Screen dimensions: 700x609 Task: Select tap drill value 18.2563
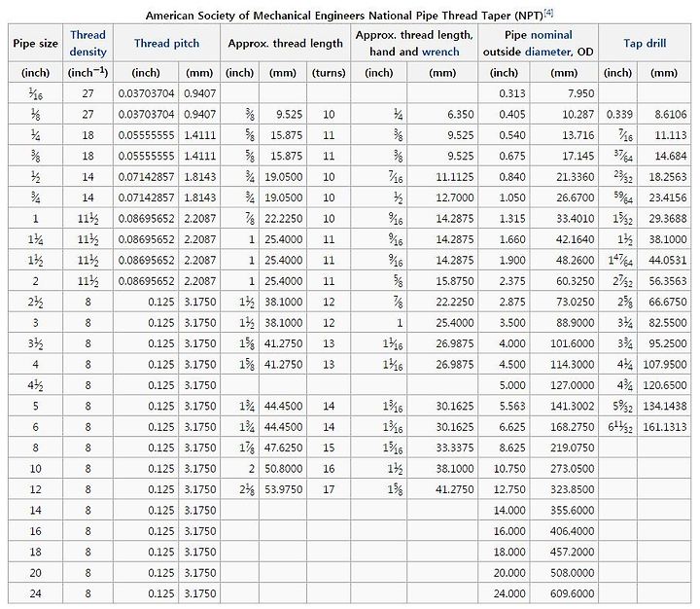coord(667,177)
